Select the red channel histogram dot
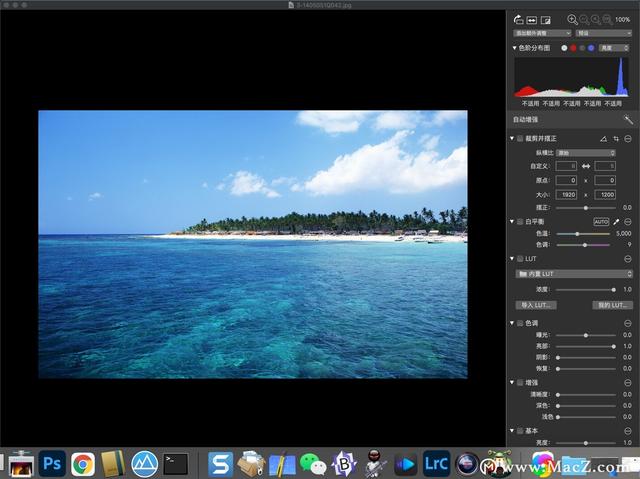The image size is (640, 479). 573,48
